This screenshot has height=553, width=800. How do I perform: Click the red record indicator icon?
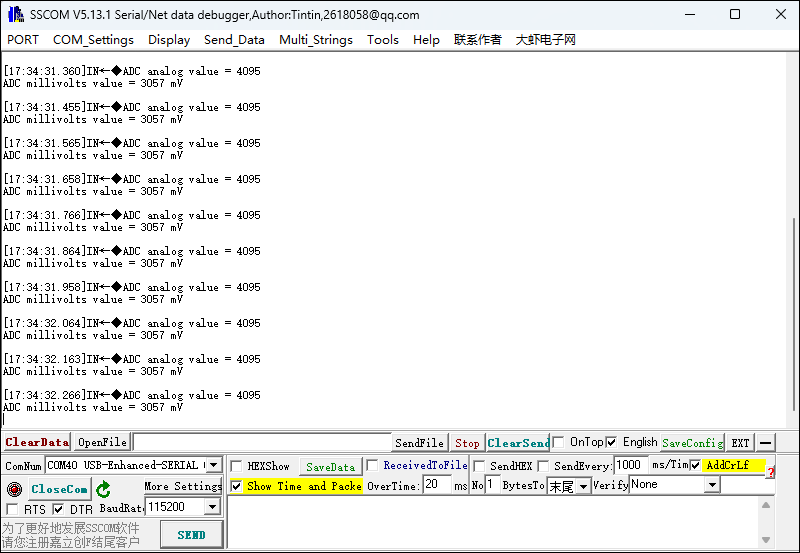pos(14,490)
